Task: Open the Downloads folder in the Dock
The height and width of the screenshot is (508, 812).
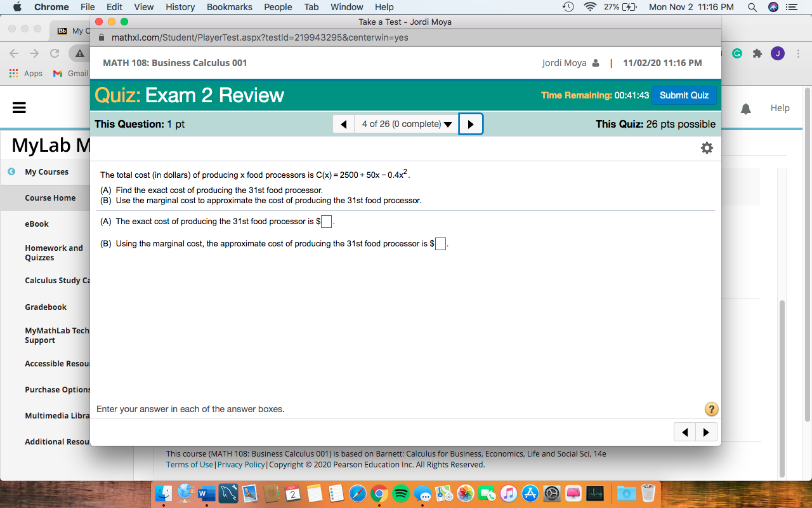Action: coord(626,493)
